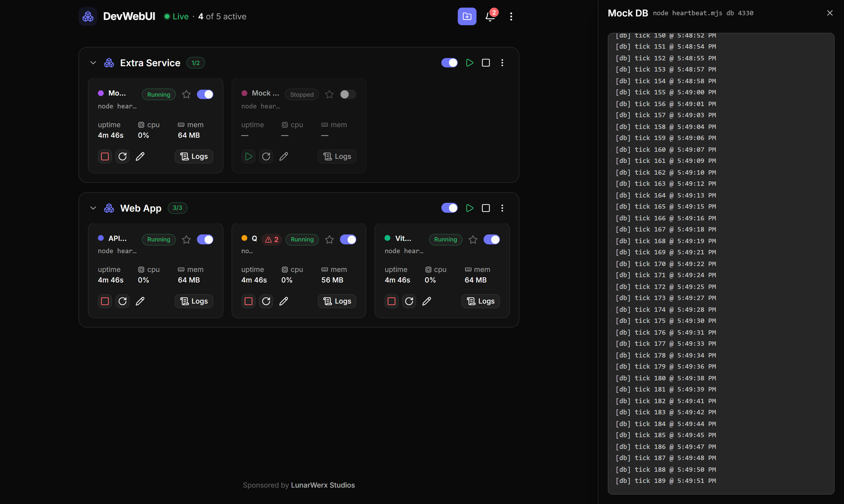Favorite the Vit... service
The image size is (844, 504).
click(473, 240)
